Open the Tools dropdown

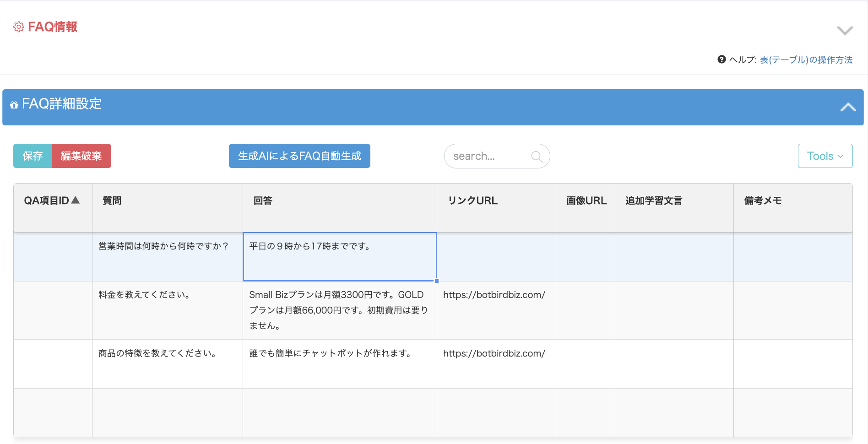(825, 156)
